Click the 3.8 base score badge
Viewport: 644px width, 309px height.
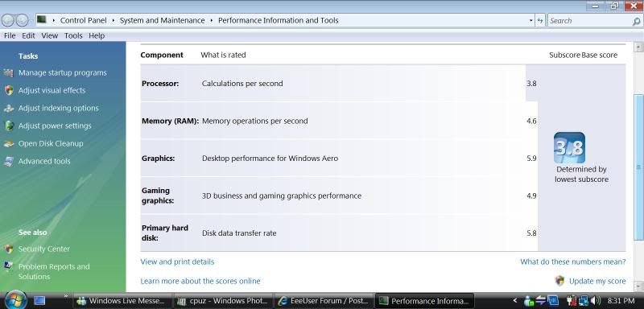click(x=569, y=147)
